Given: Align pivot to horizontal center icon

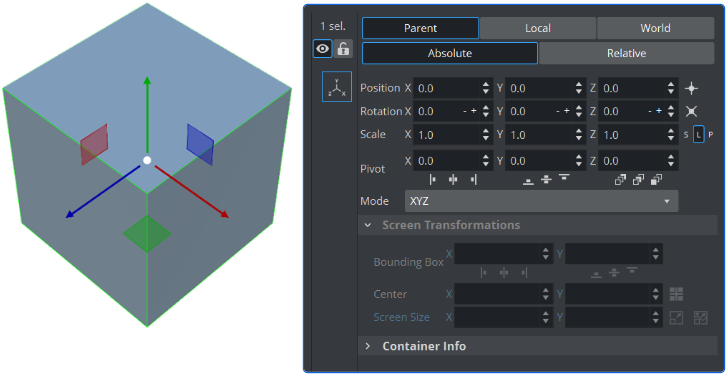Looking at the screenshot, I should click(x=453, y=180).
